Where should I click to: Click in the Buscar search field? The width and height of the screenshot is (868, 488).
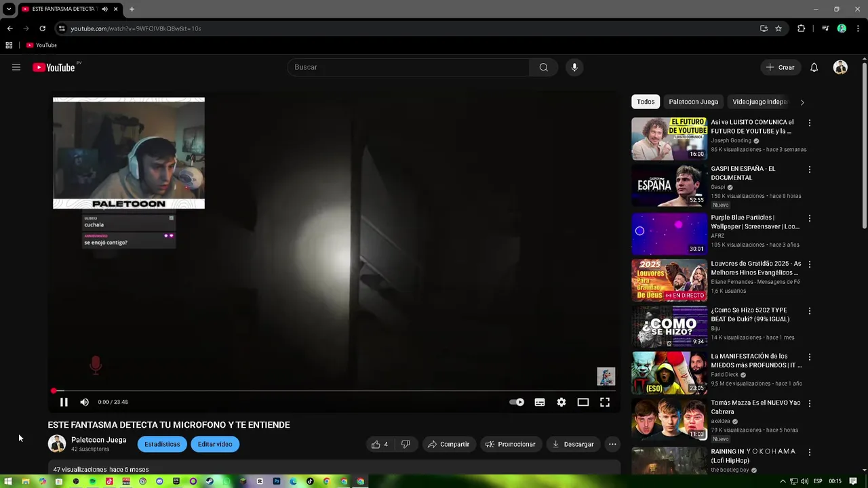[408, 67]
